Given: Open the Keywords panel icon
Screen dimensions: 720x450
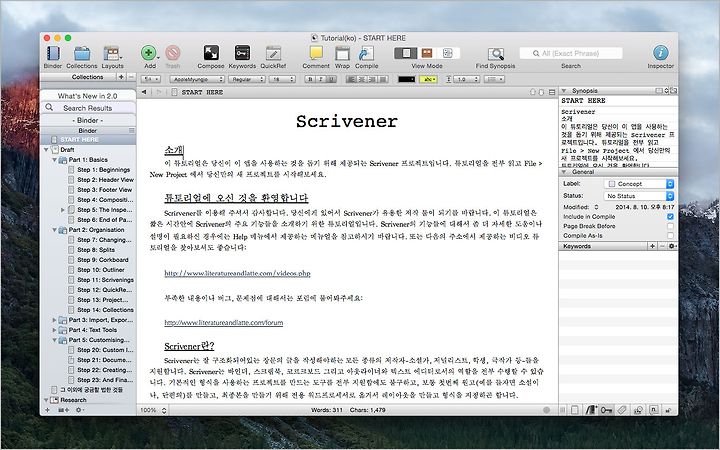Looking at the screenshot, I should click(242, 53).
